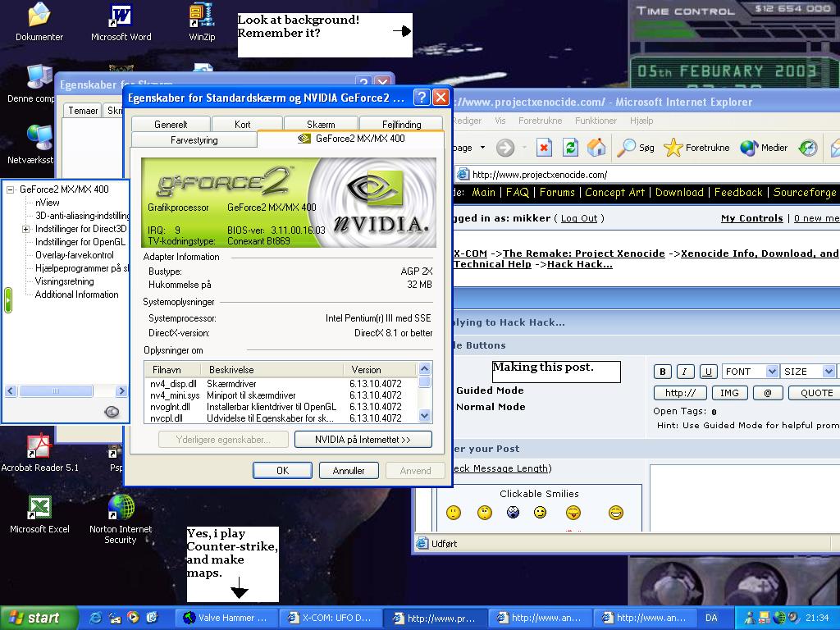Open the Funktioner menu in Internet Explorer

(x=596, y=121)
